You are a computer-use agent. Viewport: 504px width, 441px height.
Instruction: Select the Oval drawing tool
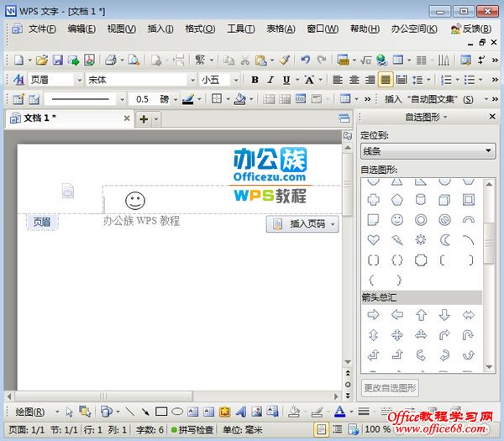point(177,412)
